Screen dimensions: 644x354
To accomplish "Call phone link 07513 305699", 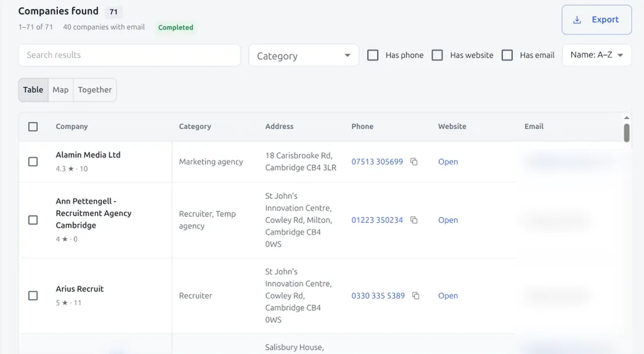I will point(377,162).
